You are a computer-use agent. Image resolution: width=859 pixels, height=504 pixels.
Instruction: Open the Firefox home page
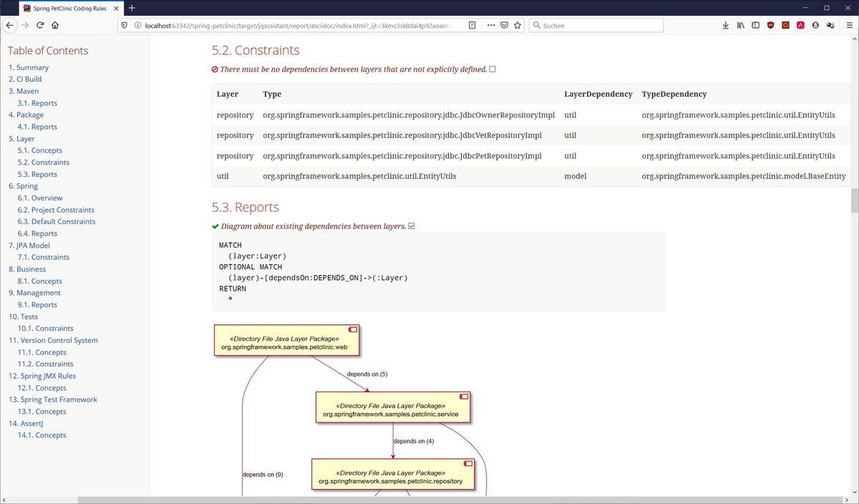[55, 25]
